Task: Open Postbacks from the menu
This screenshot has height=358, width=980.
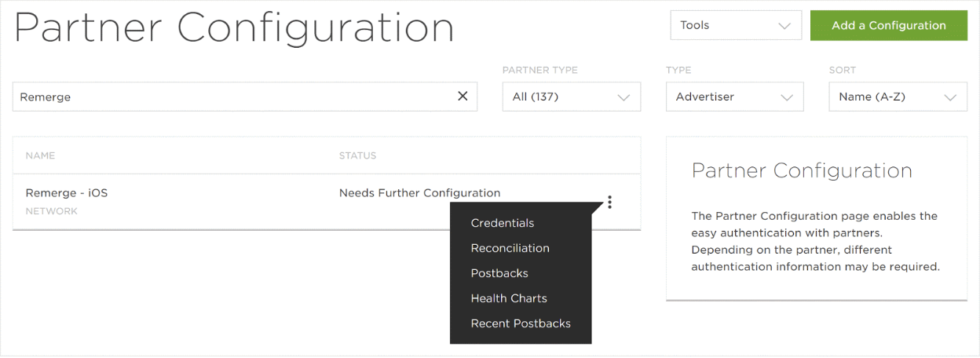Action: tap(499, 273)
